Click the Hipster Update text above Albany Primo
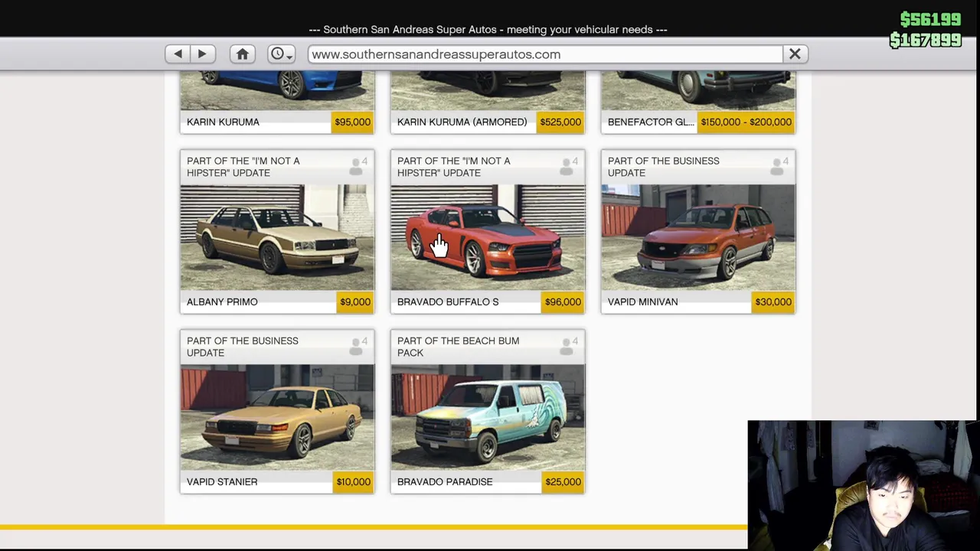This screenshot has height=551, width=980. pyautogui.click(x=243, y=167)
